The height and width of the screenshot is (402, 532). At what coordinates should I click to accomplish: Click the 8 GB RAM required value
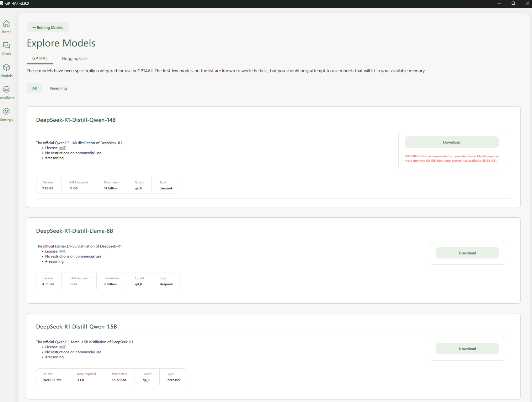coord(73,284)
